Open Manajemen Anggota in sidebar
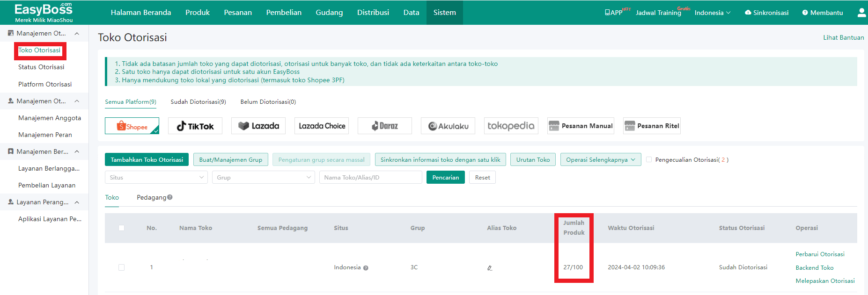This screenshot has width=868, height=295. pyautogui.click(x=50, y=118)
